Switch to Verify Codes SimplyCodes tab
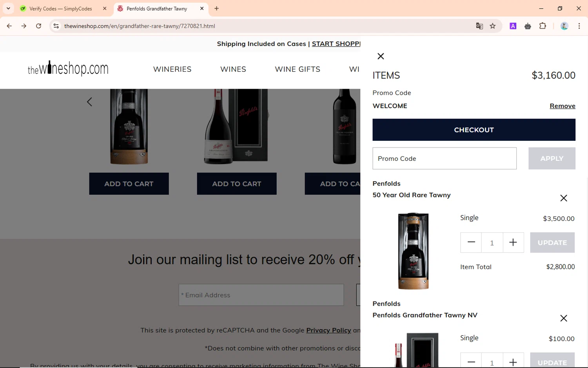The width and height of the screenshot is (588, 368). (61, 9)
